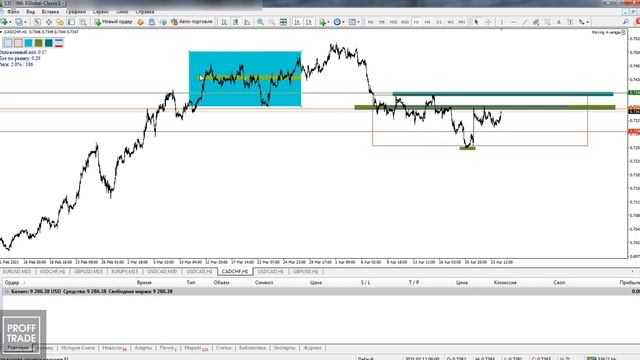Launch MetaEditor from the toolbar
The height and width of the screenshot is (360, 640).
coord(140,22)
